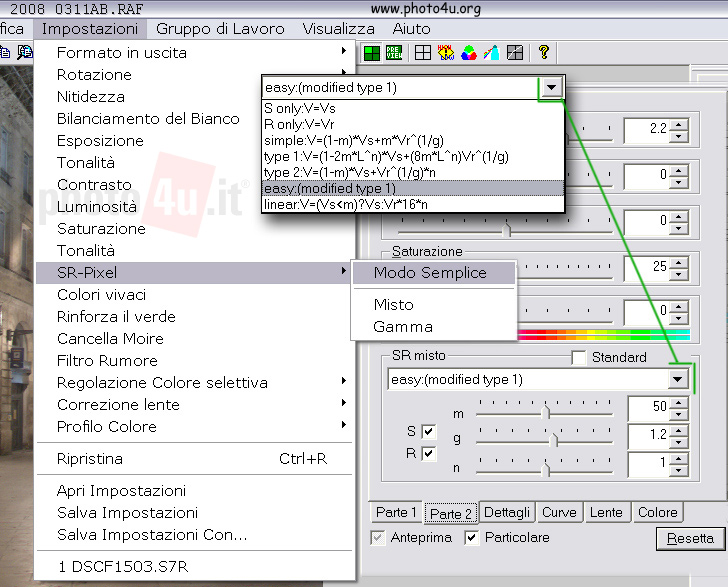Click the gray tone curve icon
The height and width of the screenshot is (587, 728).
[x=514, y=53]
